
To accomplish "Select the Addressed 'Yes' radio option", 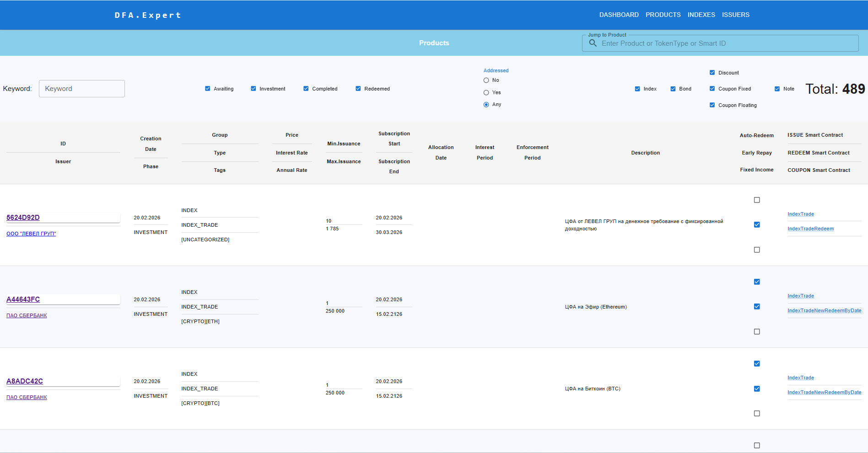I will pyautogui.click(x=486, y=92).
